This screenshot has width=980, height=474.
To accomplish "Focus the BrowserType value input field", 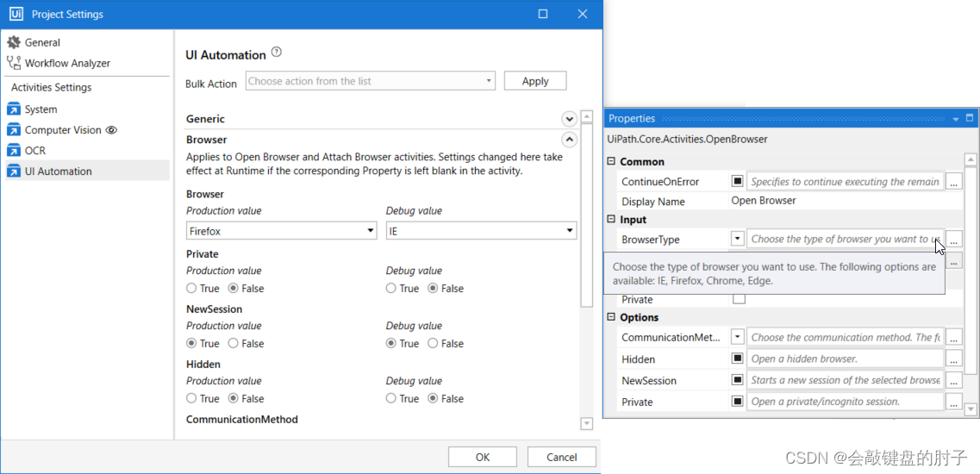I will click(x=845, y=239).
